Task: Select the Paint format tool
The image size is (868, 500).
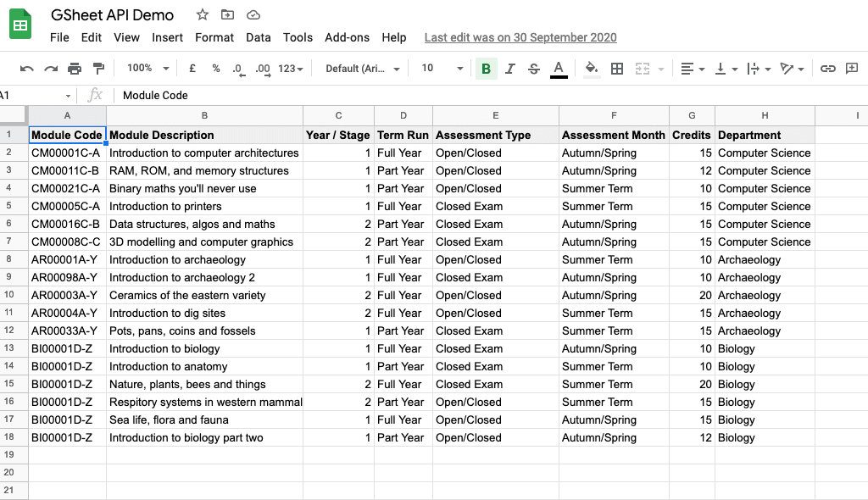Action: click(x=98, y=69)
